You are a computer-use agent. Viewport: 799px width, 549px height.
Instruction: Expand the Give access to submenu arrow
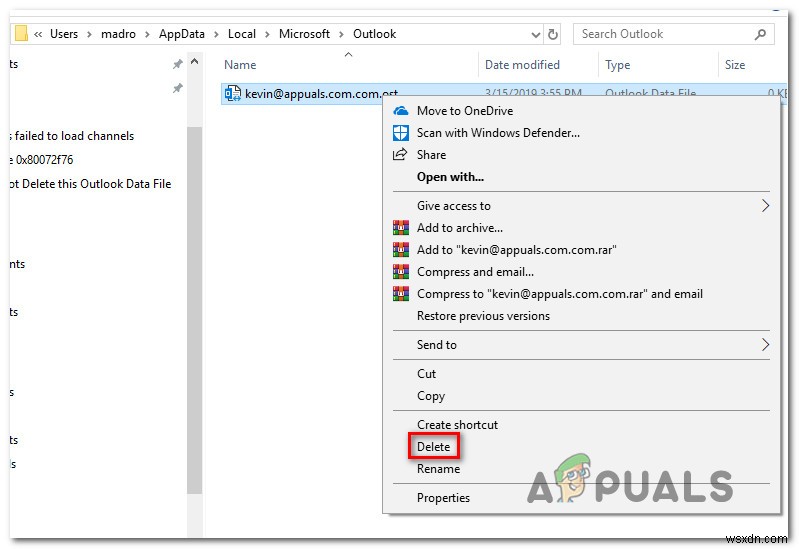(765, 205)
